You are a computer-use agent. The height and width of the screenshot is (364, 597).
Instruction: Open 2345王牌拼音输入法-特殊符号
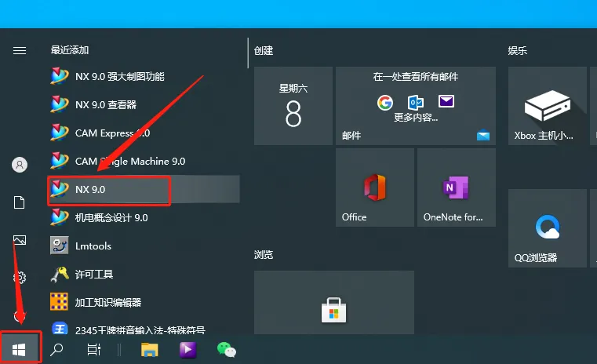[x=143, y=327]
